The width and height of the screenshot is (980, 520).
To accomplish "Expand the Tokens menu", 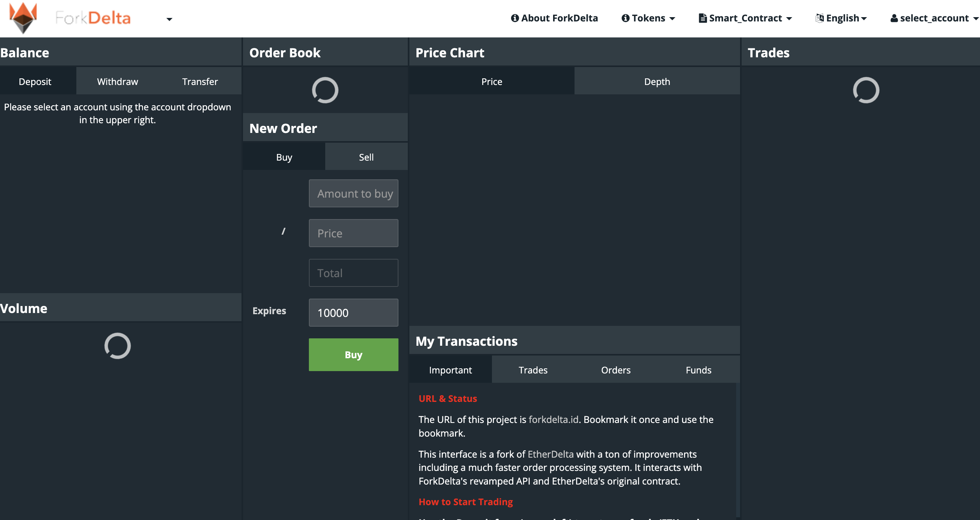I will [x=649, y=18].
